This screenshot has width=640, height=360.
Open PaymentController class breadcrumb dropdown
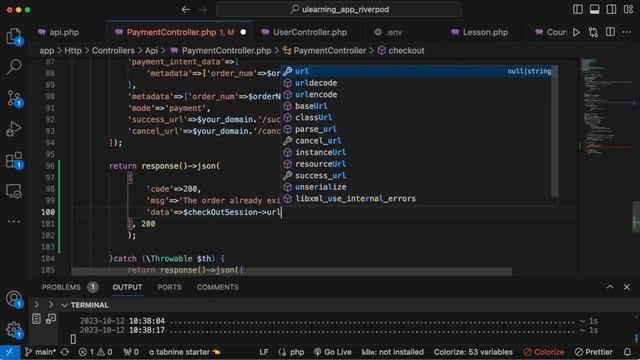[x=325, y=51]
